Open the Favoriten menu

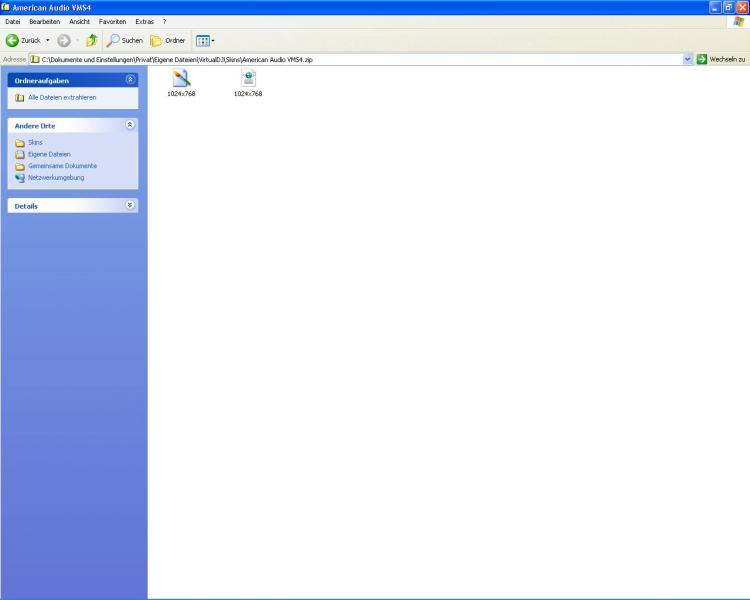(112, 22)
